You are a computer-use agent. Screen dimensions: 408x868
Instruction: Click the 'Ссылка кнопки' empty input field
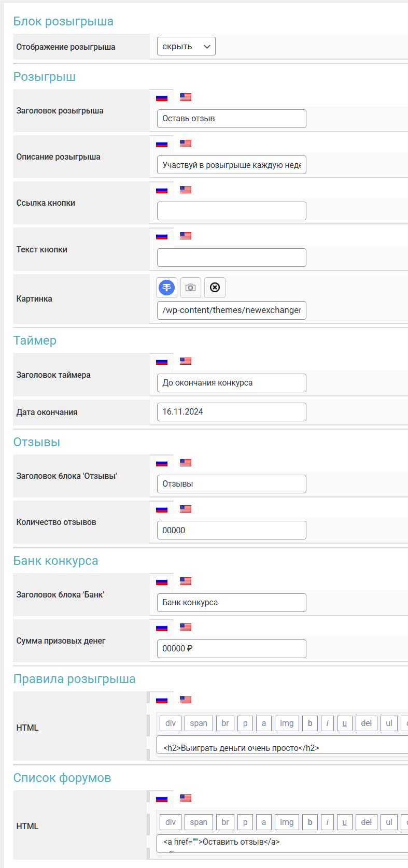pyautogui.click(x=231, y=211)
